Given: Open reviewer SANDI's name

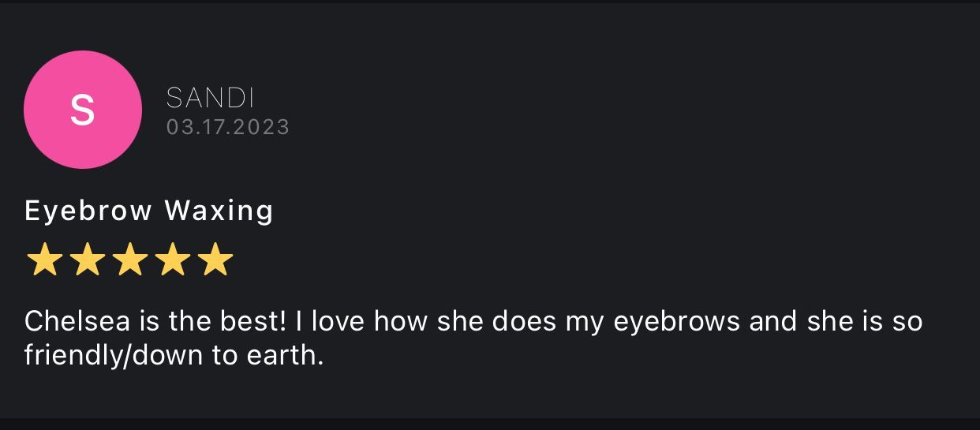Looking at the screenshot, I should click(x=210, y=98).
